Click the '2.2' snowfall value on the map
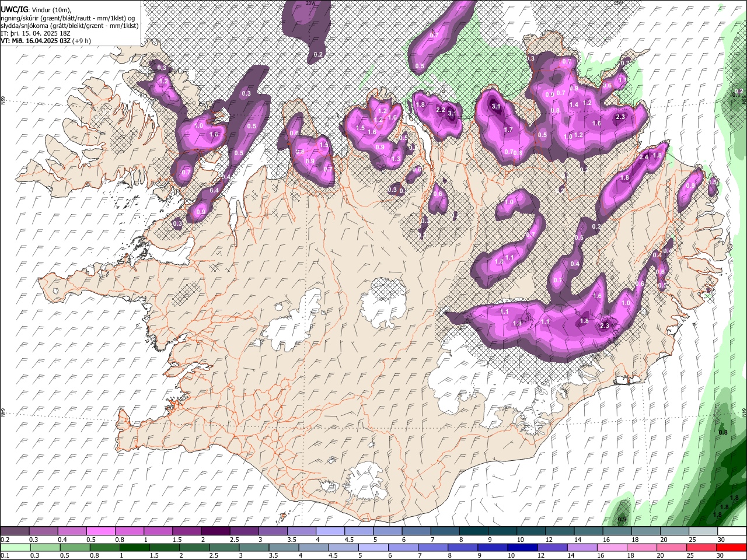Screen dimensions: 747x560 click(x=441, y=110)
